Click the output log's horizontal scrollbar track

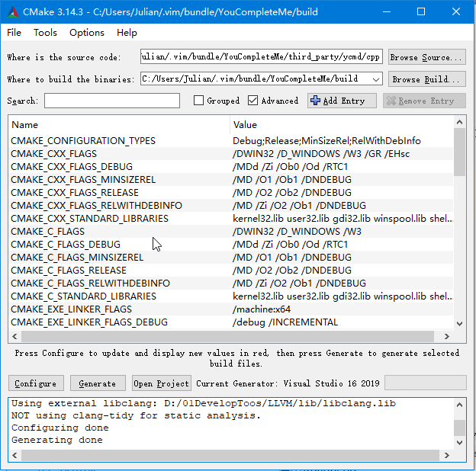pos(230,455)
